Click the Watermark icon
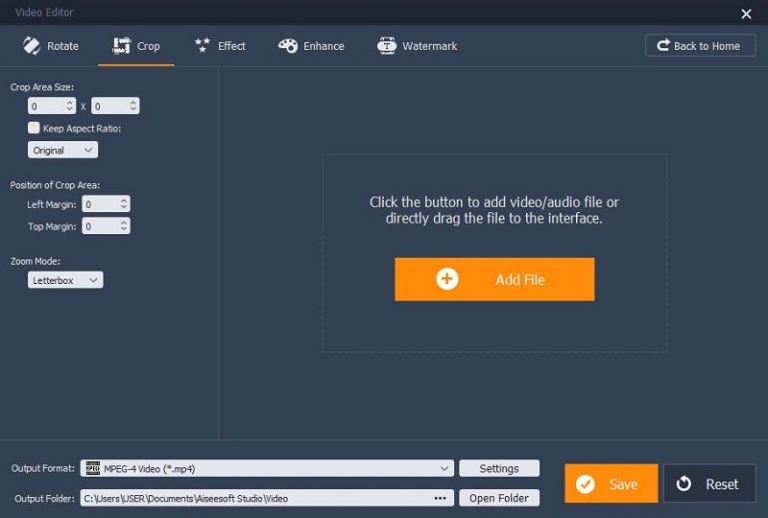 (387, 46)
